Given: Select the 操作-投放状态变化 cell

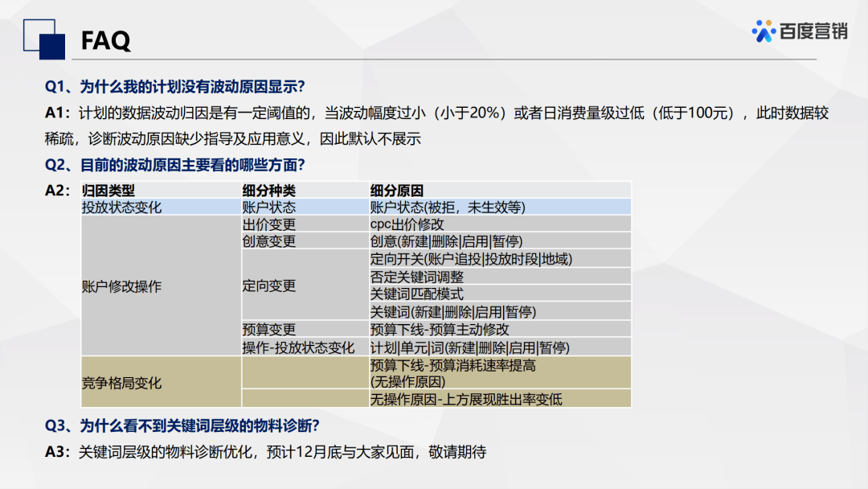Looking at the screenshot, I should pos(305,347).
